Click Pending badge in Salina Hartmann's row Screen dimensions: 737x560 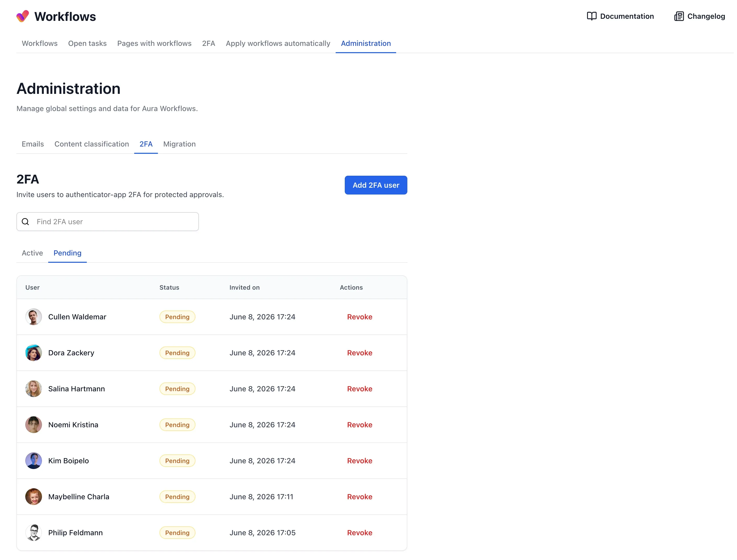click(177, 389)
